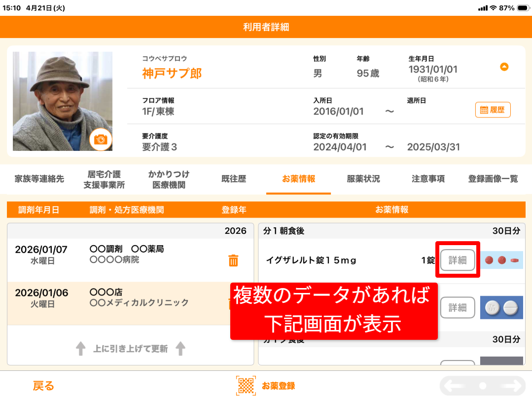
Task: Open the second medicine's 詳細 button
Action: point(458,307)
